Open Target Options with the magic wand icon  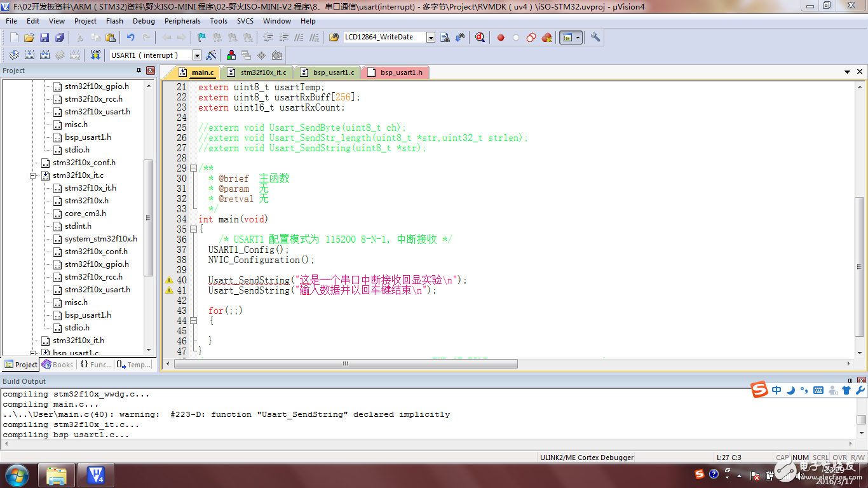coord(212,55)
